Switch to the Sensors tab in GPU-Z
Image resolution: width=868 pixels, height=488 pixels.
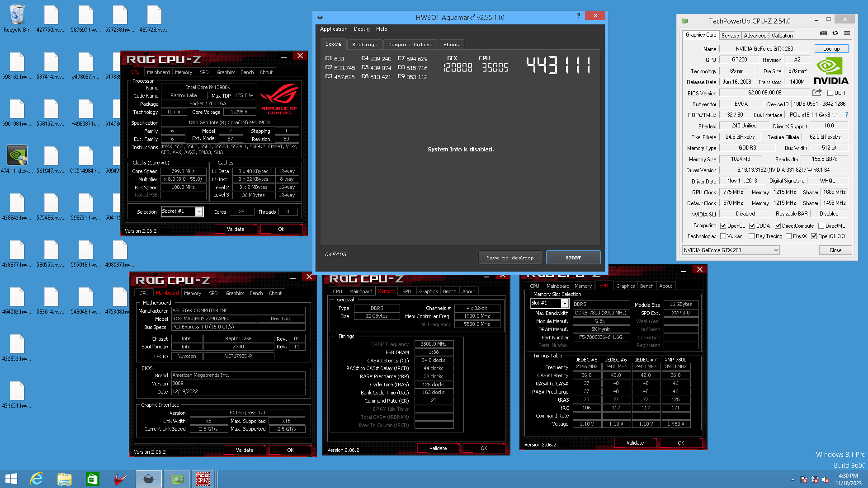[x=730, y=35]
